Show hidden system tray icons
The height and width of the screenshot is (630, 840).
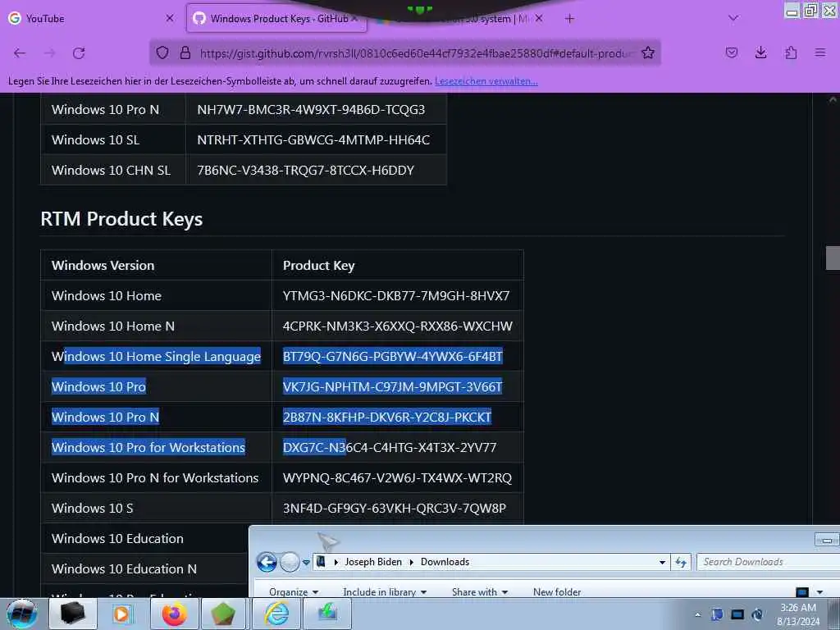coord(697,614)
